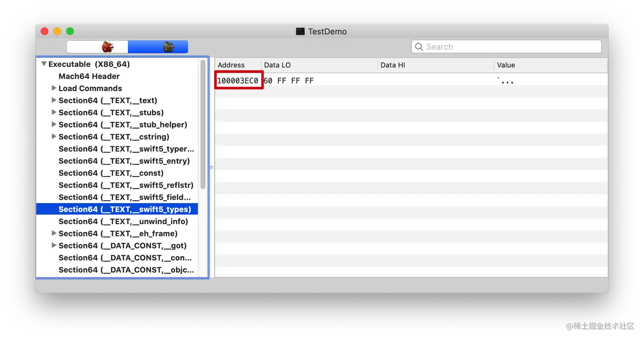Select Section64 (__DATA_CONST,__con… row
This screenshot has width=644, height=340.
point(117,258)
